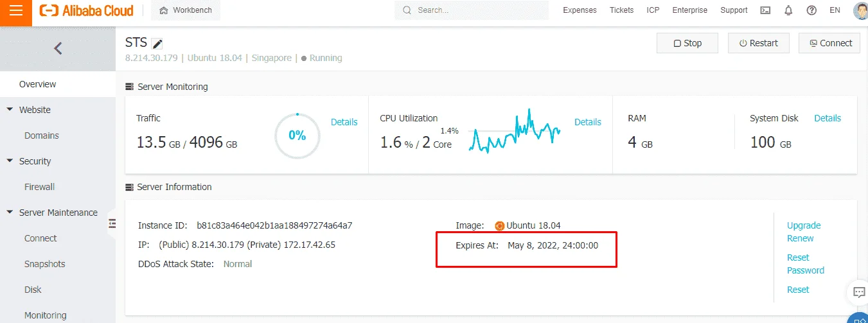View System Disk details link
Viewport: 868px width, 323px height.
click(x=828, y=118)
